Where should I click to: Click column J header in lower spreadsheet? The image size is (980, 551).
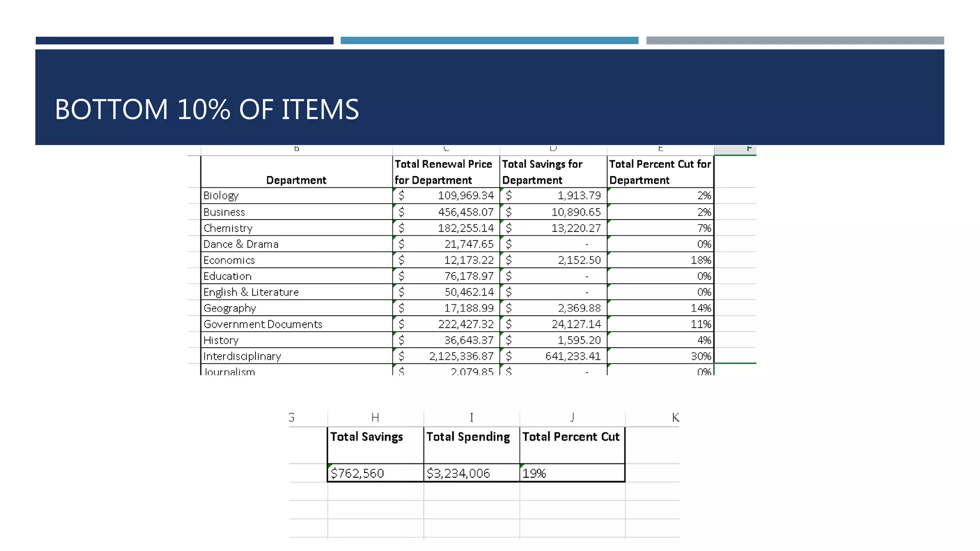coord(572,418)
